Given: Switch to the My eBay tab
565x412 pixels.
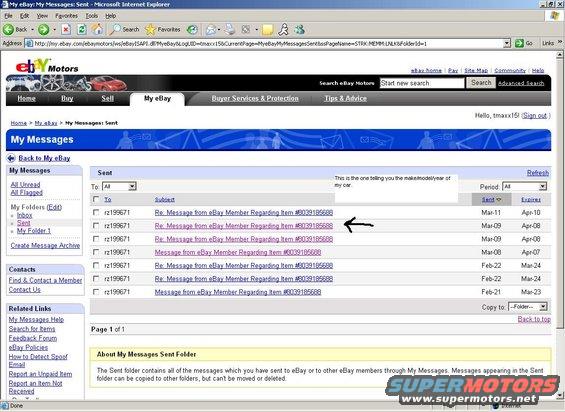Looking at the screenshot, I should (x=157, y=98).
